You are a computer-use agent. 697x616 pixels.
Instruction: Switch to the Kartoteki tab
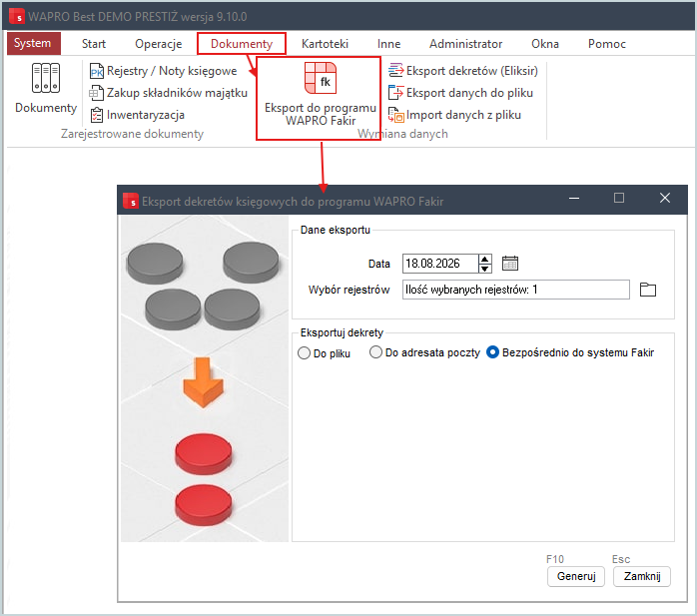[x=325, y=44]
